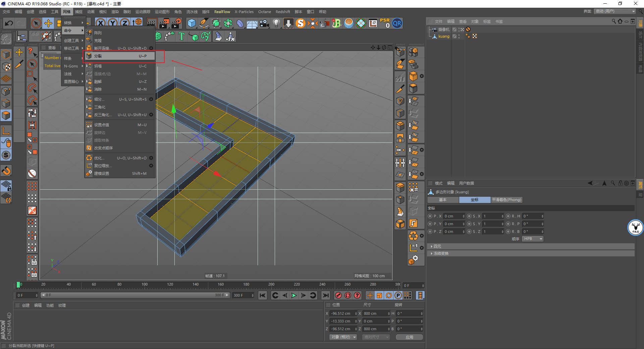Toggle Y-axis lock in the toolbar
Image resolution: width=644 pixels, height=349 pixels.
tap(113, 23)
